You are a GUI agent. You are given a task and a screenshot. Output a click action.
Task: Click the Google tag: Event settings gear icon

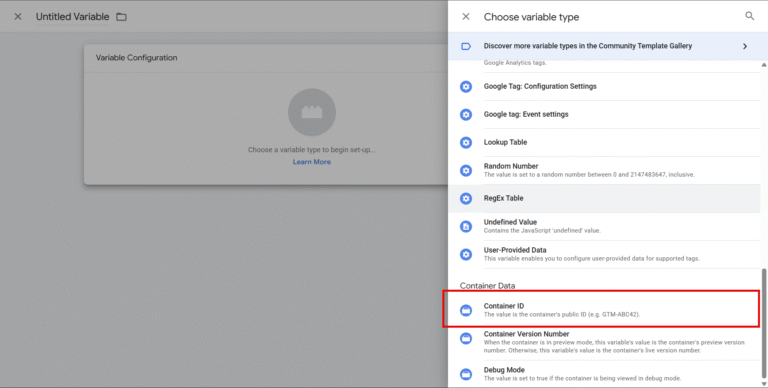pos(466,115)
